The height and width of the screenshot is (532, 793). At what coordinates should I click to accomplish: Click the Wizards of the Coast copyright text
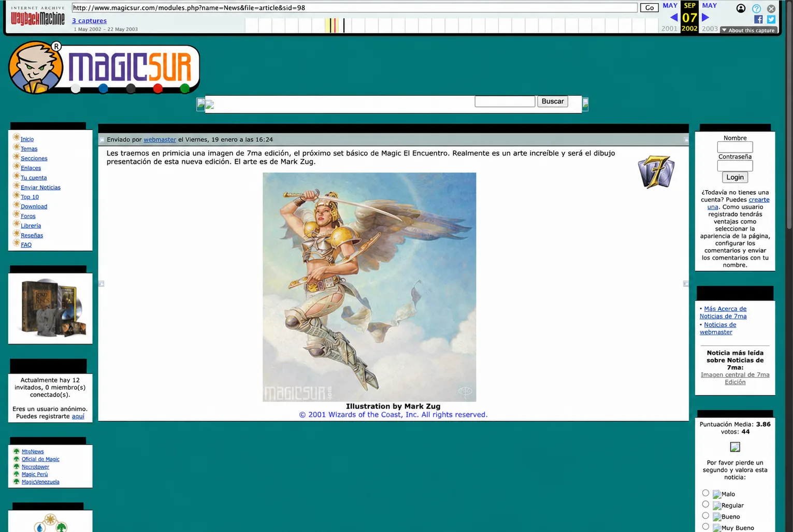tap(393, 414)
